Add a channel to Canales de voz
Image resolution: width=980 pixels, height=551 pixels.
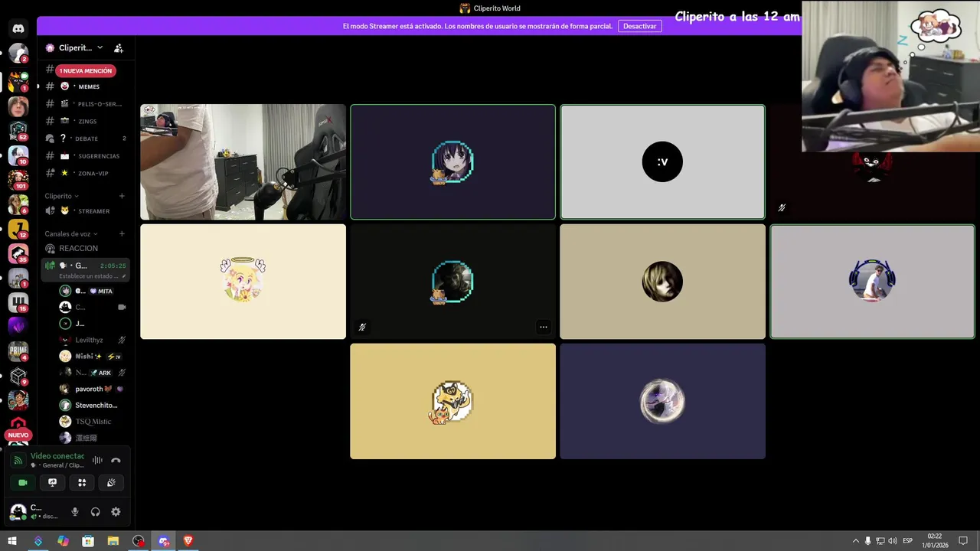pos(122,233)
